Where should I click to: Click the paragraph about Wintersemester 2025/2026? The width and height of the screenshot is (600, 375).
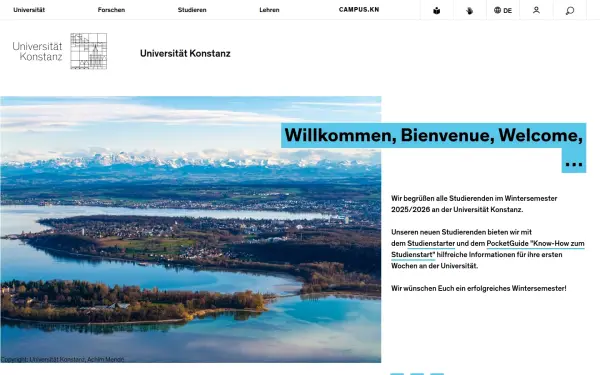474,204
